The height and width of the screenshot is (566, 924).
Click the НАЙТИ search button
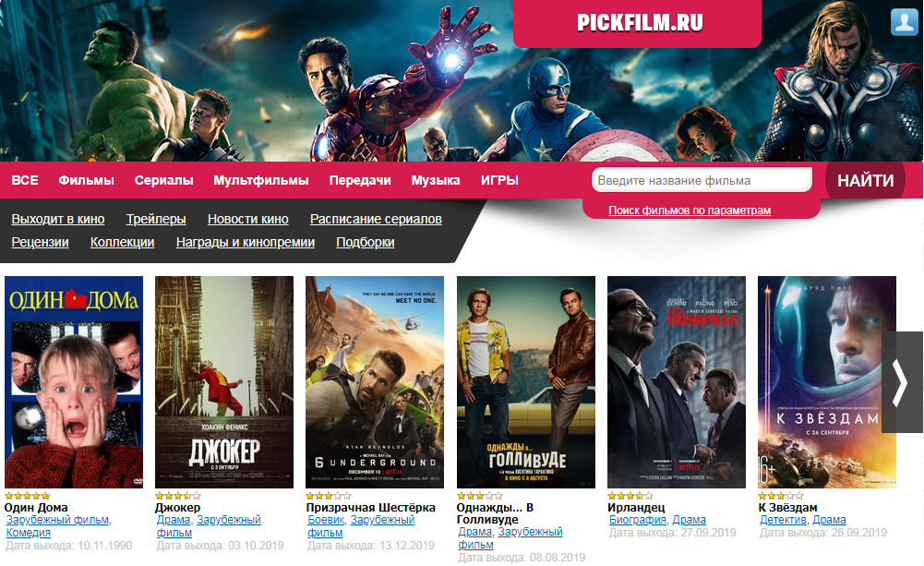[x=866, y=180]
